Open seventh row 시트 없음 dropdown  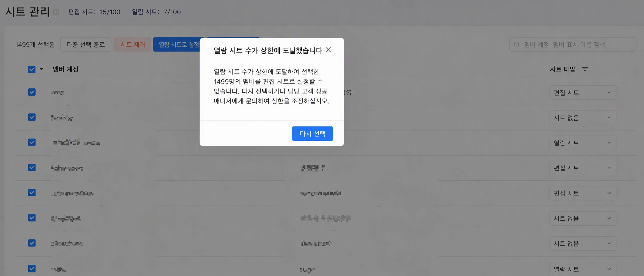tap(583, 244)
